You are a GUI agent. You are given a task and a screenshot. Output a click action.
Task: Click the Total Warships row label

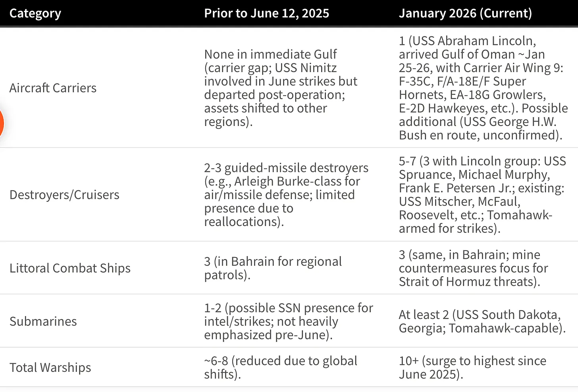coord(50,367)
